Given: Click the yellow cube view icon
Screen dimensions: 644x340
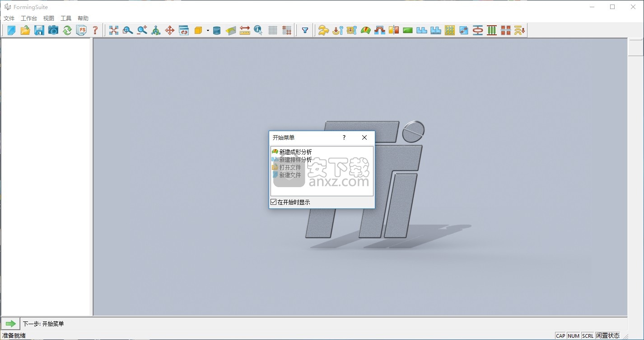Looking at the screenshot, I should click(x=198, y=30).
